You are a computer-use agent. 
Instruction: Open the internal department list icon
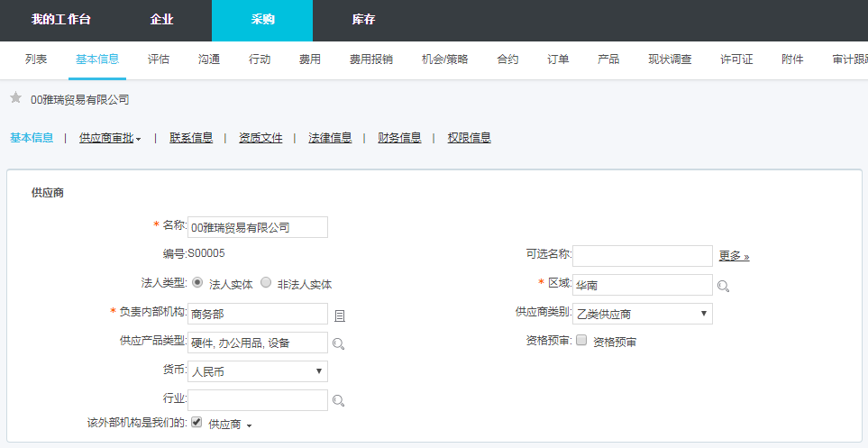tap(340, 315)
